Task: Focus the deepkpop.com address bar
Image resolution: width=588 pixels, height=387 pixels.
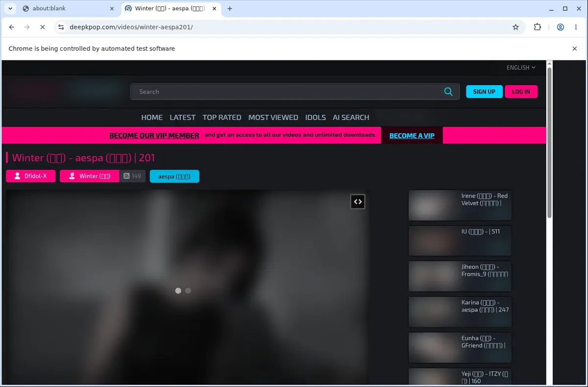Action: coord(289,27)
